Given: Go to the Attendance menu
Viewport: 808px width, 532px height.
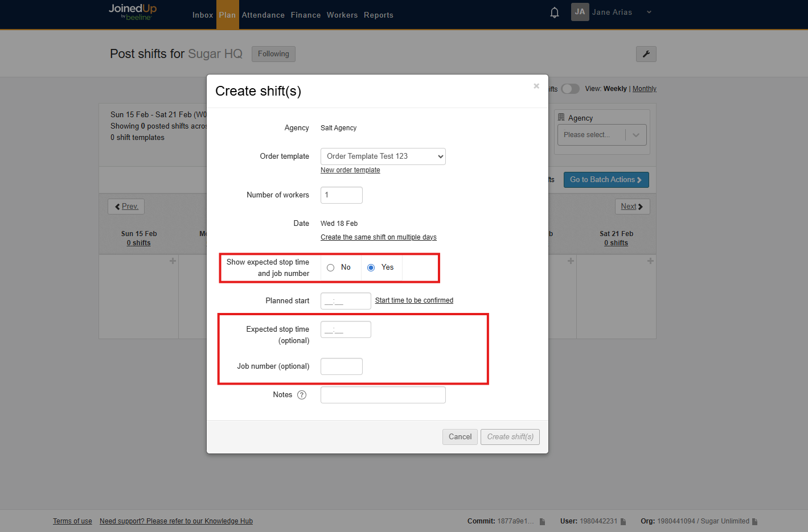Looking at the screenshot, I should click(x=263, y=15).
